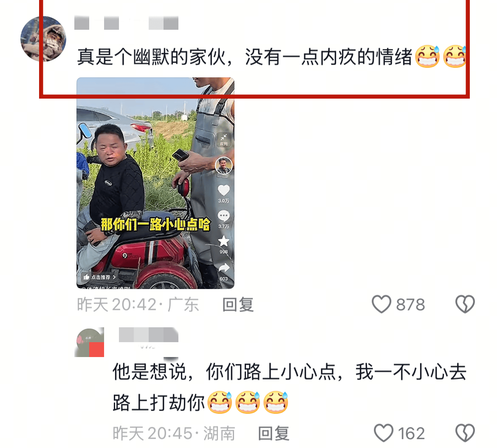This screenshot has height=448, width=497.
Task: Tap the collapse arrows icon in thumbnail
Action: pos(224,139)
